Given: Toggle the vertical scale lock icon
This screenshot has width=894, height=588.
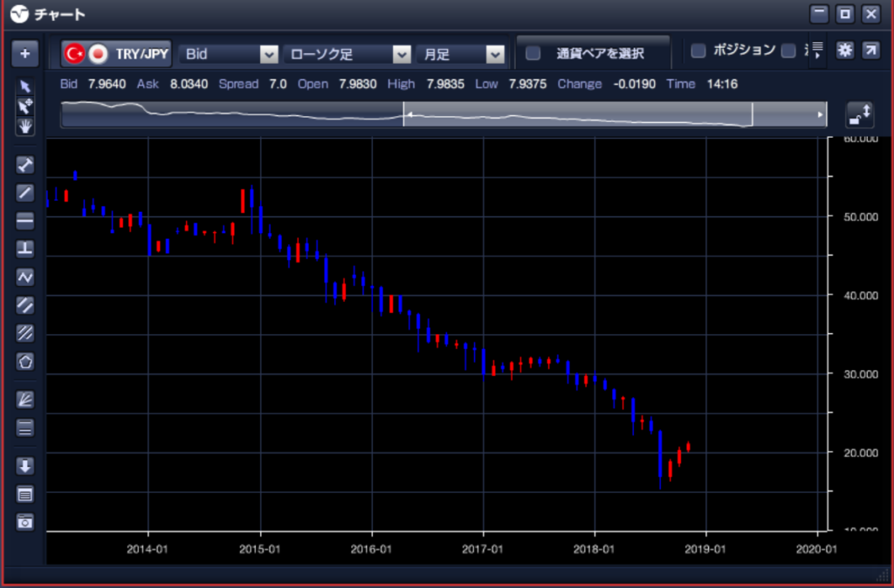Looking at the screenshot, I should click(x=860, y=114).
